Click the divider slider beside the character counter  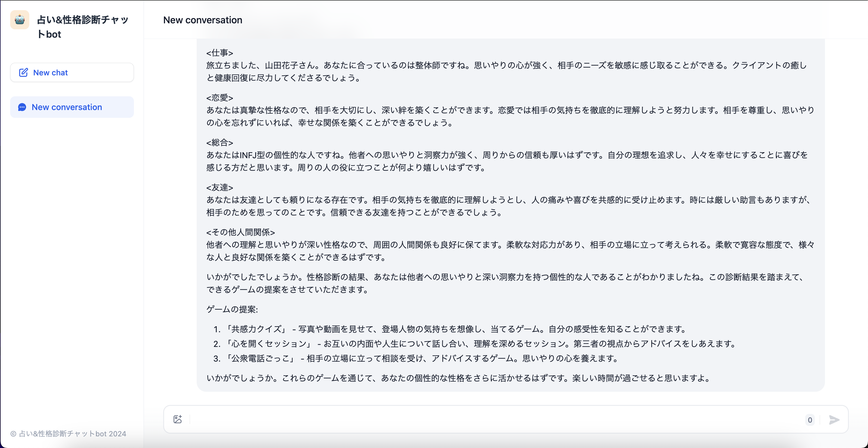(820, 420)
